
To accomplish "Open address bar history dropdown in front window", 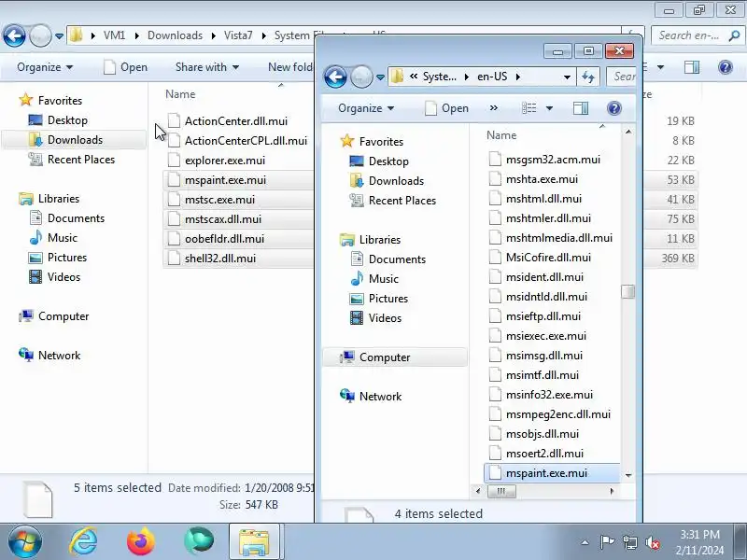I will 567,77.
